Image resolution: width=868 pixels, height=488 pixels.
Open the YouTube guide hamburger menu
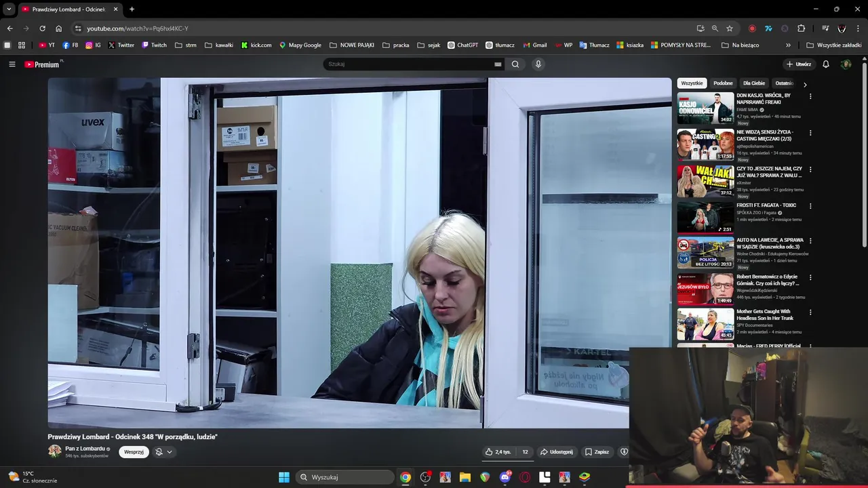pyautogui.click(x=12, y=64)
